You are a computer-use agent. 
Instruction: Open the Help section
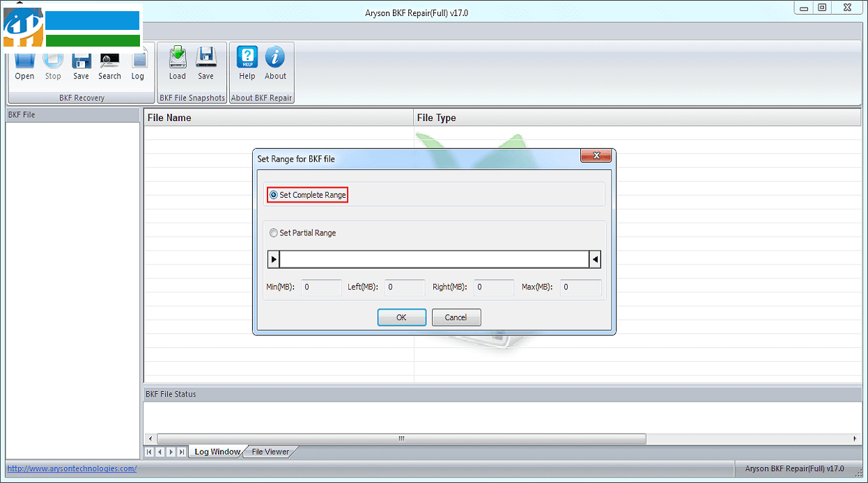[247, 63]
